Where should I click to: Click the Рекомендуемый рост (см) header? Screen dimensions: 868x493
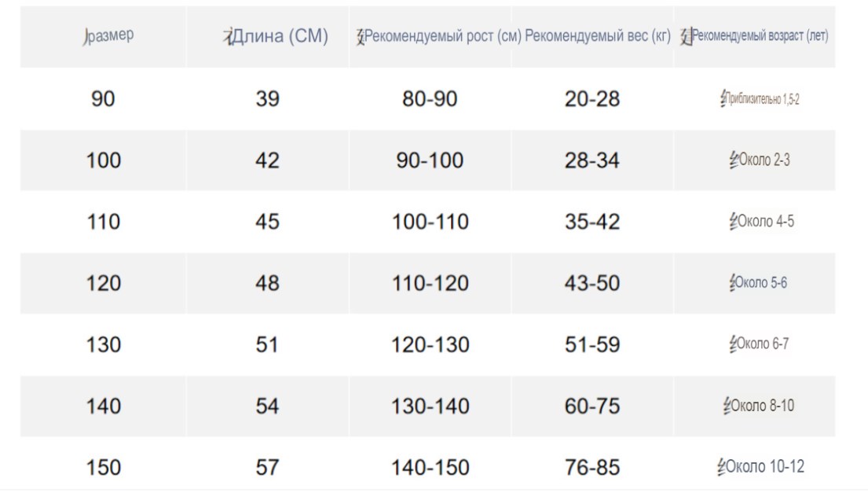pyautogui.click(x=439, y=36)
